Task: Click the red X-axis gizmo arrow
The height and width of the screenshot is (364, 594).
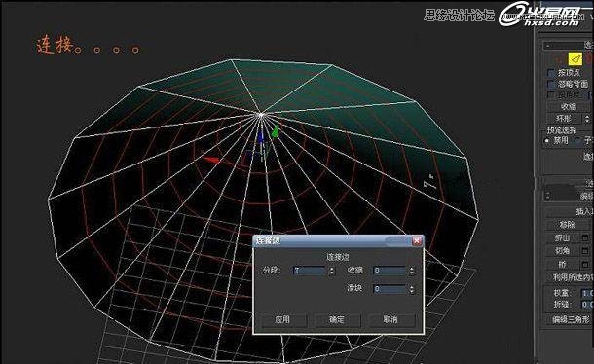Action: click(x=211, y=161)
